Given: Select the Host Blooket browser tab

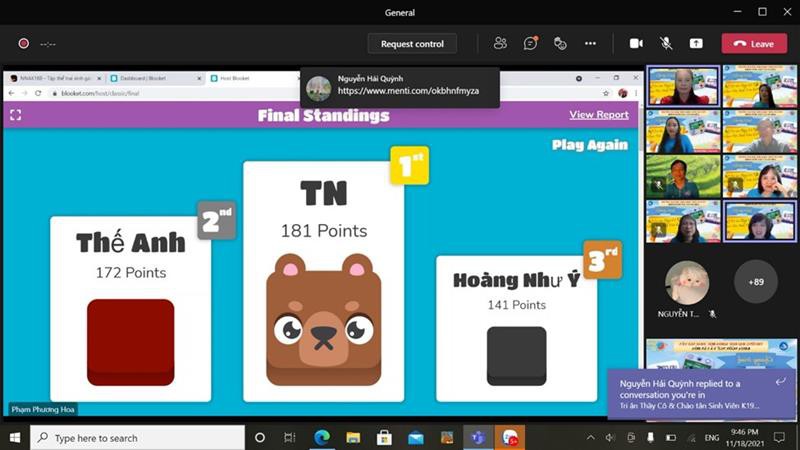Looking at the screenshot, I should 245,78.
